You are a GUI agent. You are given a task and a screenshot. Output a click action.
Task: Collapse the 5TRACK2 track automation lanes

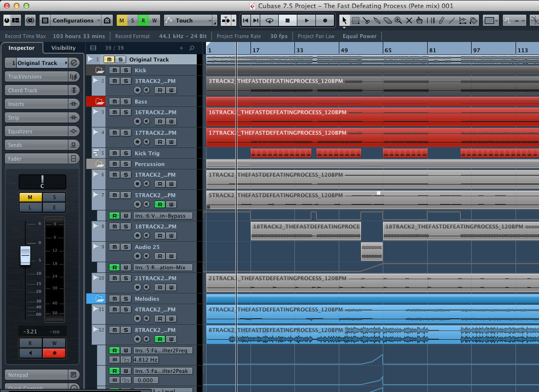coord(96,195)
